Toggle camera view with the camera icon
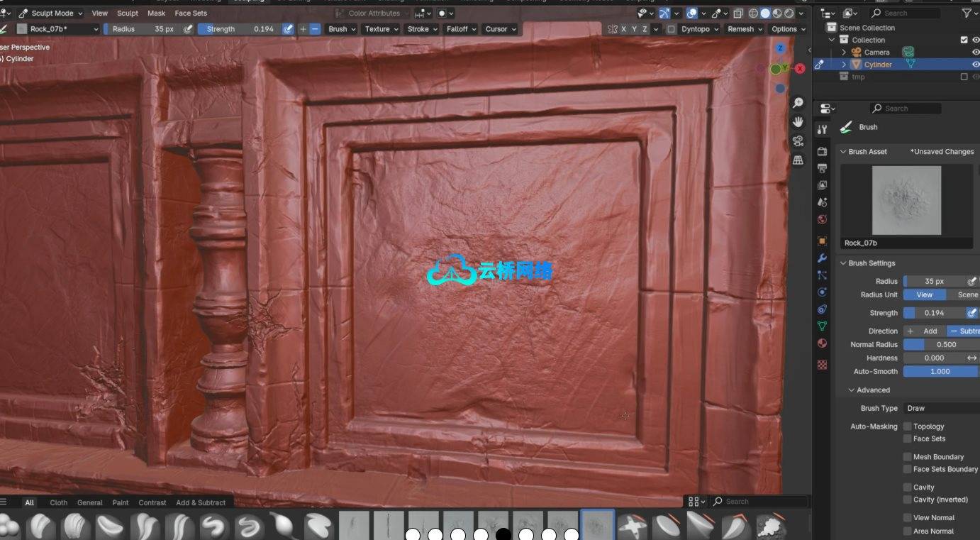Screen dimensions: 980x540 click(798, 141)
